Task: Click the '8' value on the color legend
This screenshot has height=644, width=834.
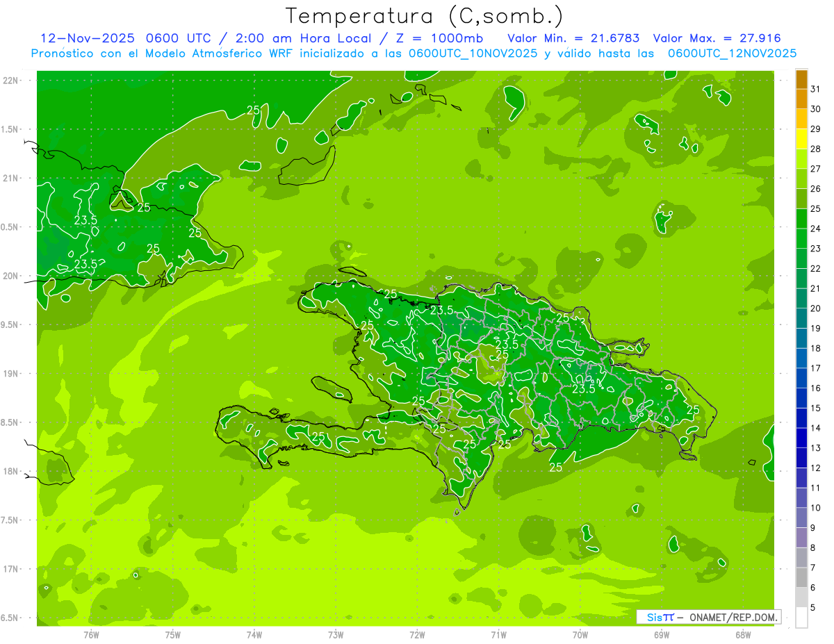Action: [813, 548]
